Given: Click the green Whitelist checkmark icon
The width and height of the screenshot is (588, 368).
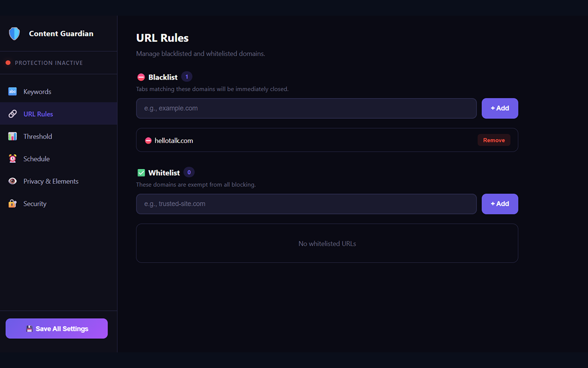Looking at the screenshot, I should pyautogui.click(x=141, y=173).
